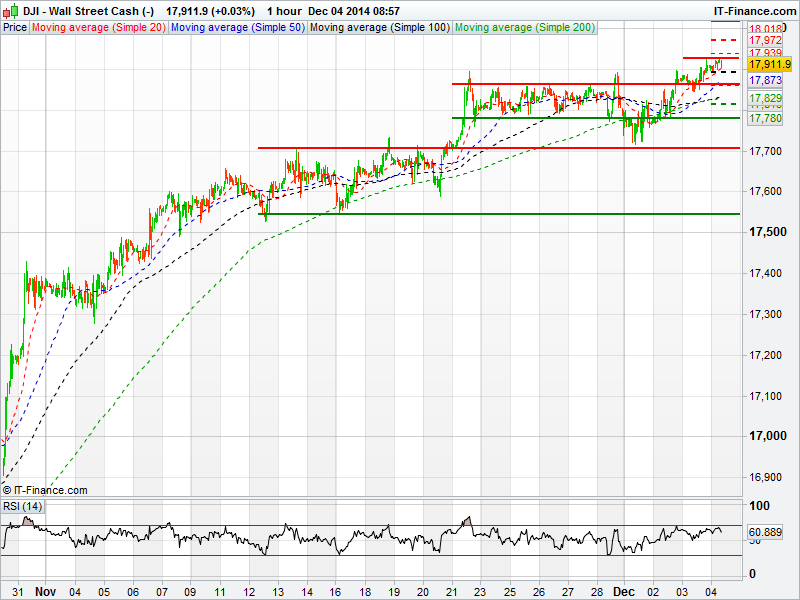Image resolution: width=800 pixels, height=600 pixels.
Task: Click the 16,900 price axis label
Action: click(x=765, y=478)
